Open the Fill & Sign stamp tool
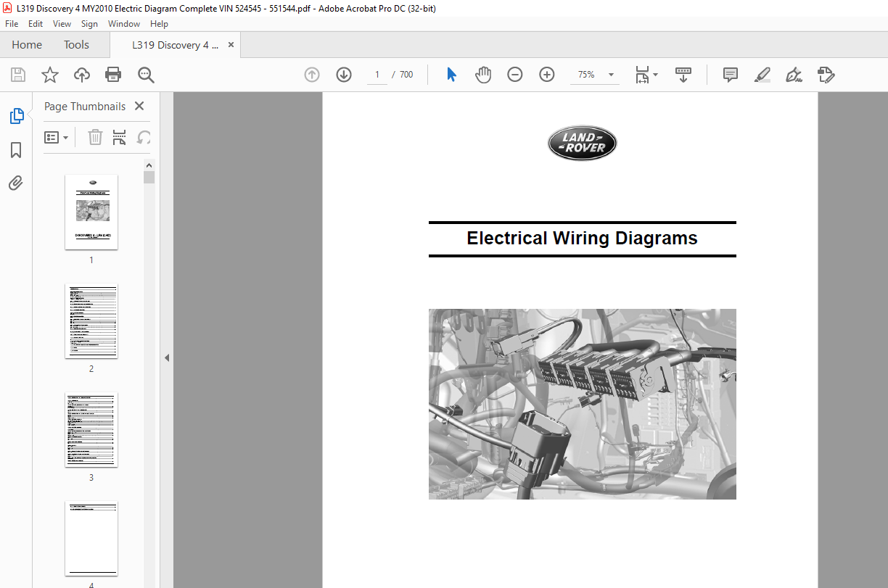888x588 pixels. click(x=826, y=75)
